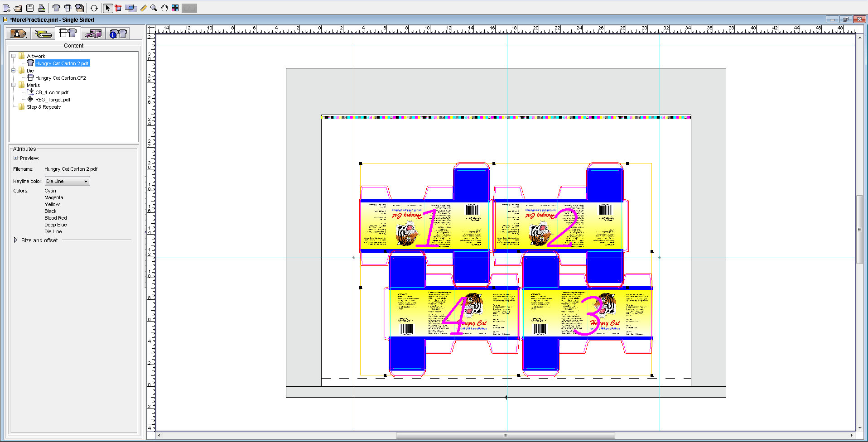The width and height of the screenshot is (868, 442).
Task: Open the Keyline color dropdown
Action: pos(68,181)
